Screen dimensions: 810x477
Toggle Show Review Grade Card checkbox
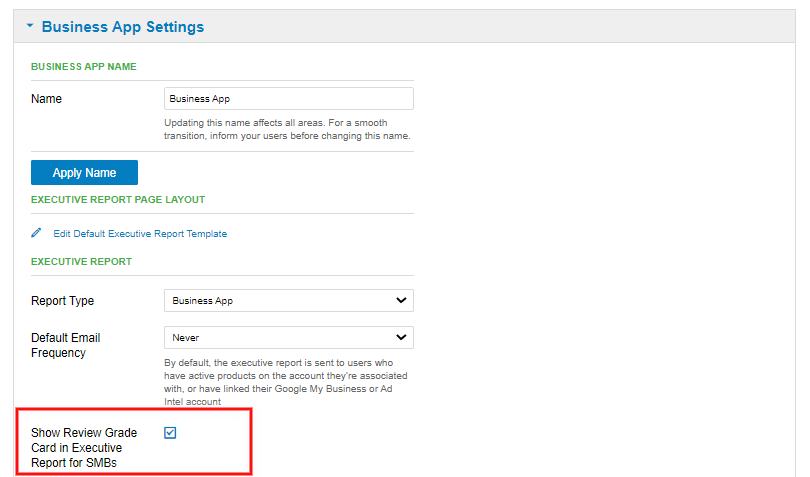[x=170, y=433]
